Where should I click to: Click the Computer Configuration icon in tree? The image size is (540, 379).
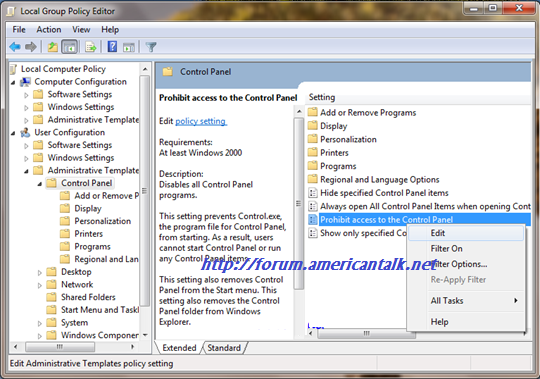25,82
